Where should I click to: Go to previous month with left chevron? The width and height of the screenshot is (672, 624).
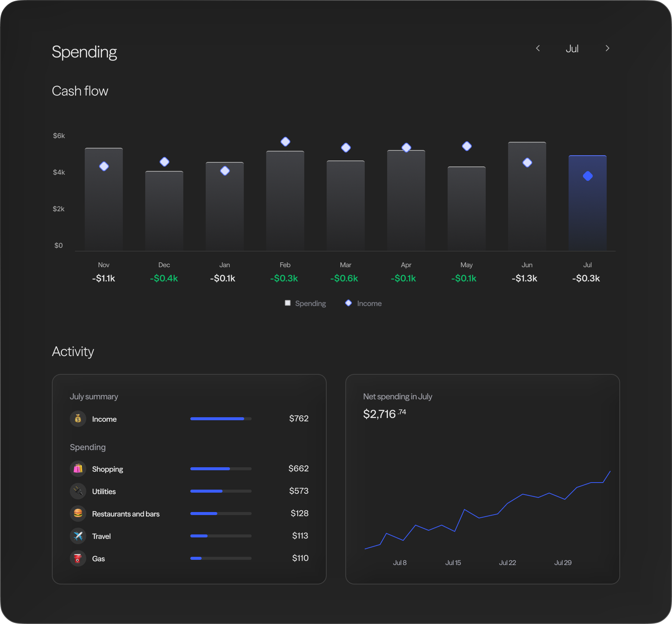pos(538,49)
